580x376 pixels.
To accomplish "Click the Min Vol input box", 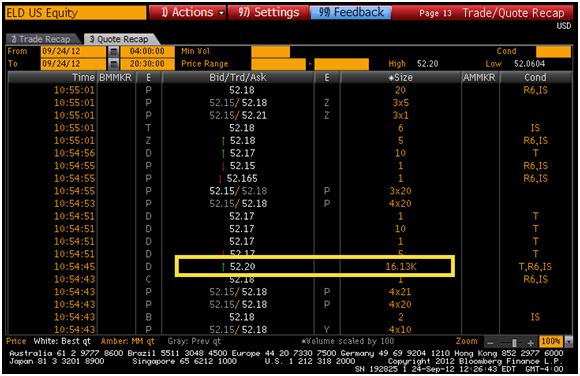I will click(x=270, y=51).
